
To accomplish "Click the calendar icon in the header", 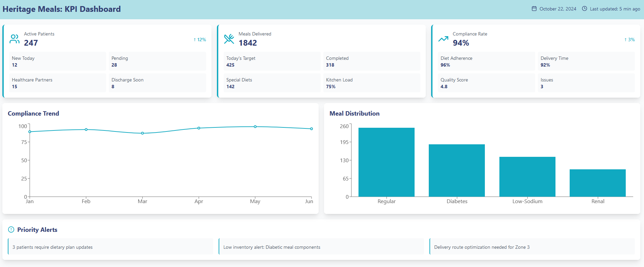I will [x=534, y=9].
